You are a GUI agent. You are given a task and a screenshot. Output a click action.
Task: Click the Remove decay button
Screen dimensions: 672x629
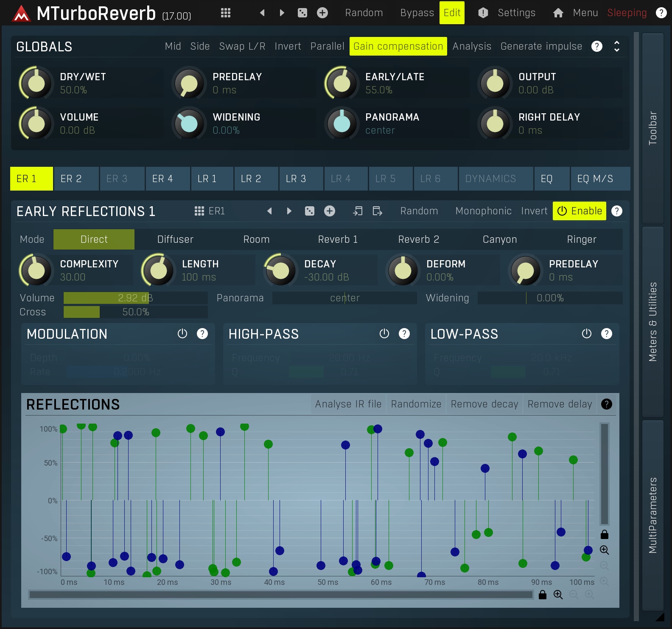pos(484,404)
